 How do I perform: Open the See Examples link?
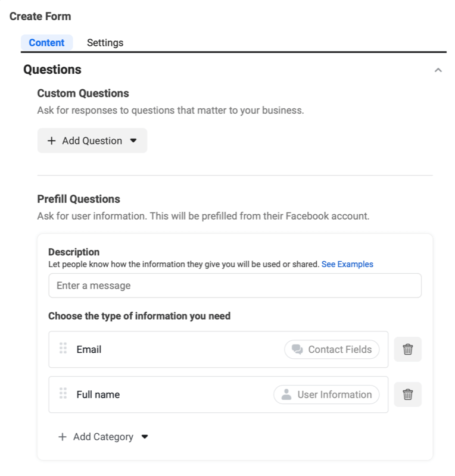click(x=347, y=264)
